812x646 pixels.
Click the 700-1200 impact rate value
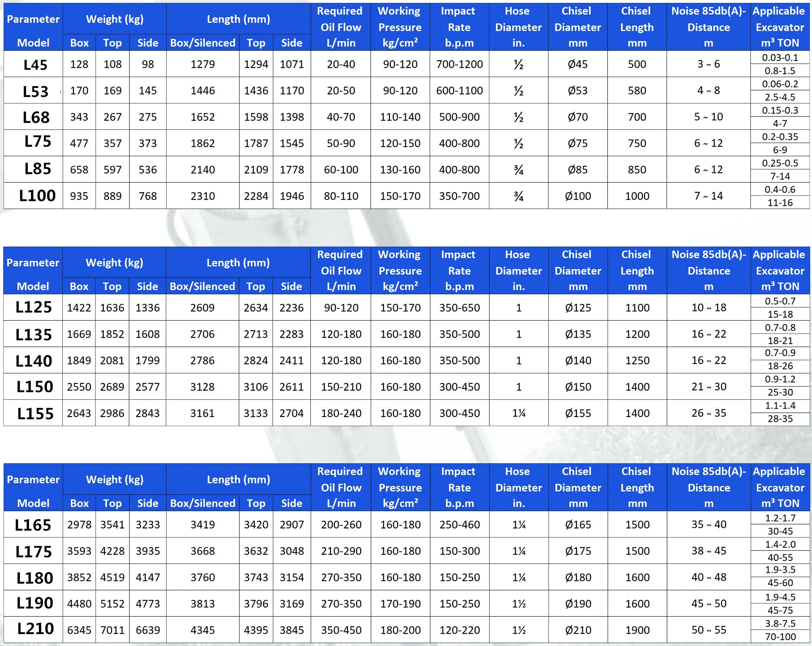(x=459, y=65)
